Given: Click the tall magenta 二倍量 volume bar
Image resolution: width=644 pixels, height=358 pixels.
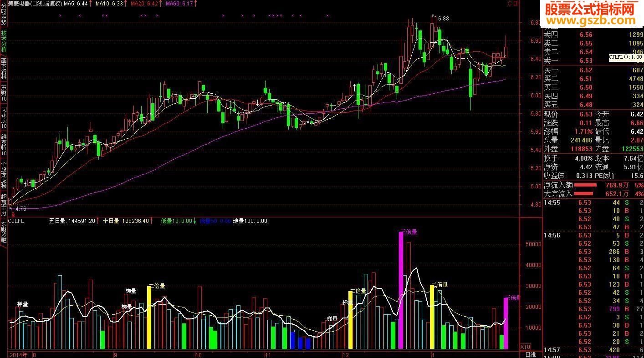Looking at the screenshot, I should coord(401,290).
